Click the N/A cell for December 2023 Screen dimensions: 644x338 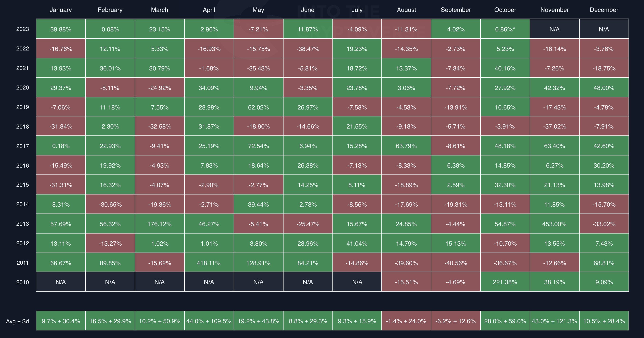tap(604, 29)
